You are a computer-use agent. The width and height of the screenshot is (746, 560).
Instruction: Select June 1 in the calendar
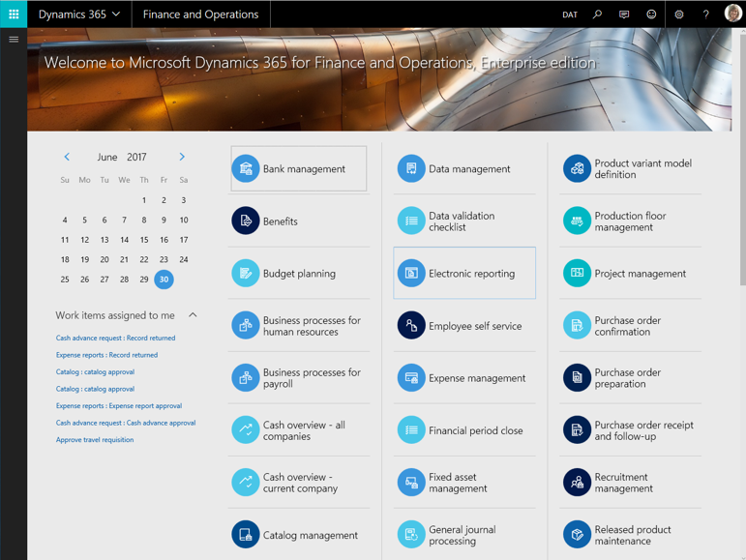(x=143, y=200)
